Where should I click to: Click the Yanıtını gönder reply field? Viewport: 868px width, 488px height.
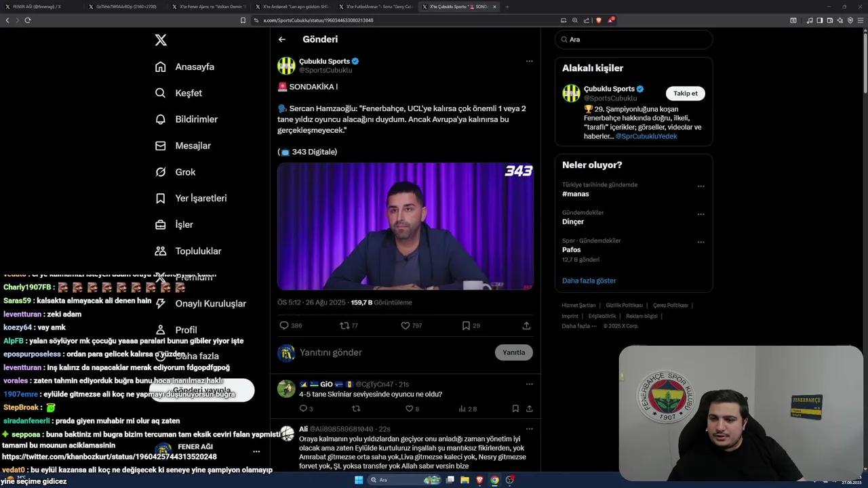point(393,352)
